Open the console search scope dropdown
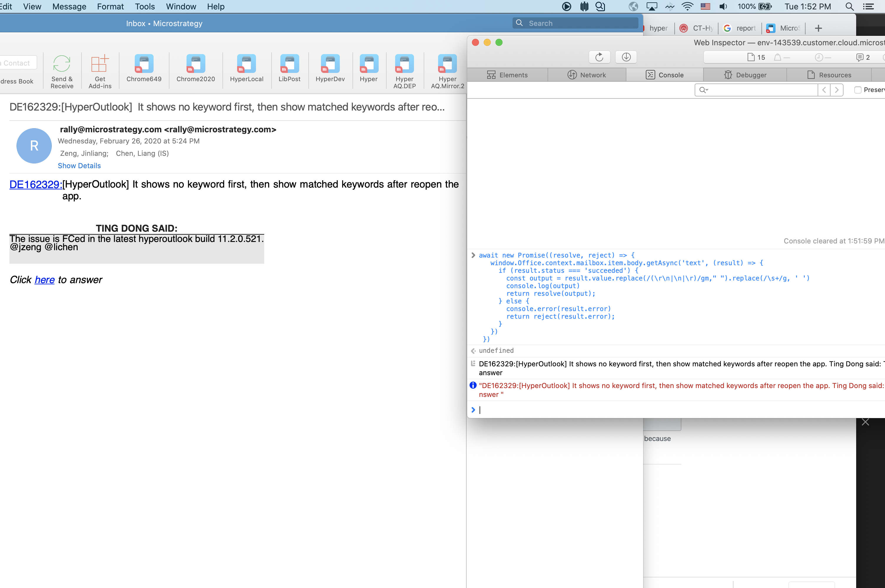 pos(703,90)
